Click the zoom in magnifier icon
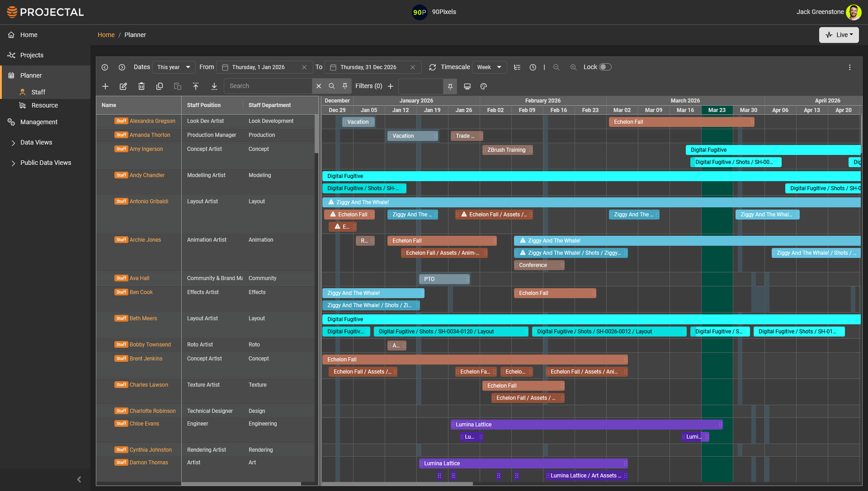The width and height of the screenshot is (868, 491). coord(573,67)
